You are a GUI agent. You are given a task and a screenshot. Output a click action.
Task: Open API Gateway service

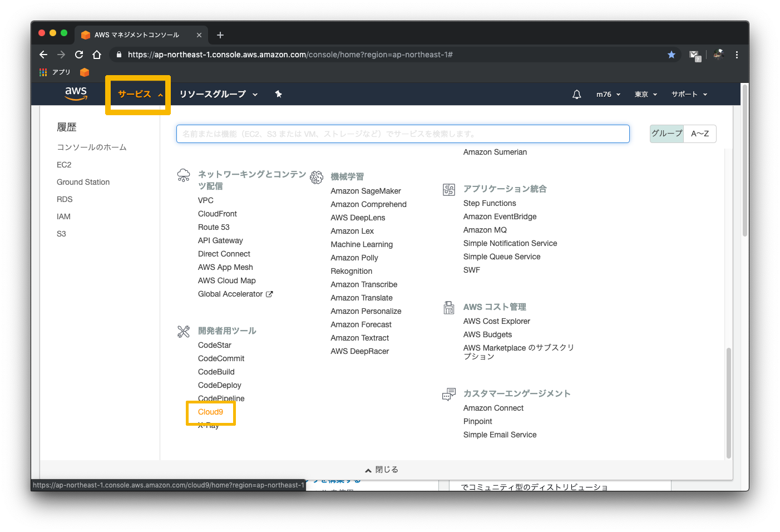220,240
